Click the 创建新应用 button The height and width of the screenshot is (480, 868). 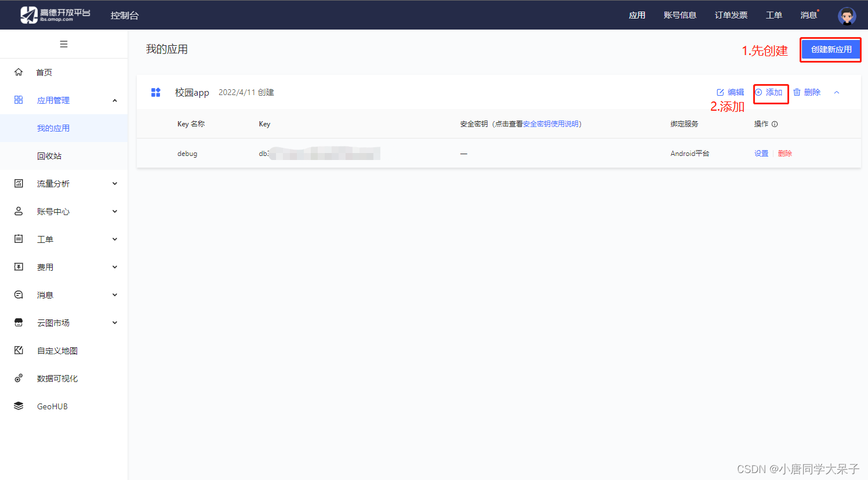pyautogui.click(x=830, y=49)
